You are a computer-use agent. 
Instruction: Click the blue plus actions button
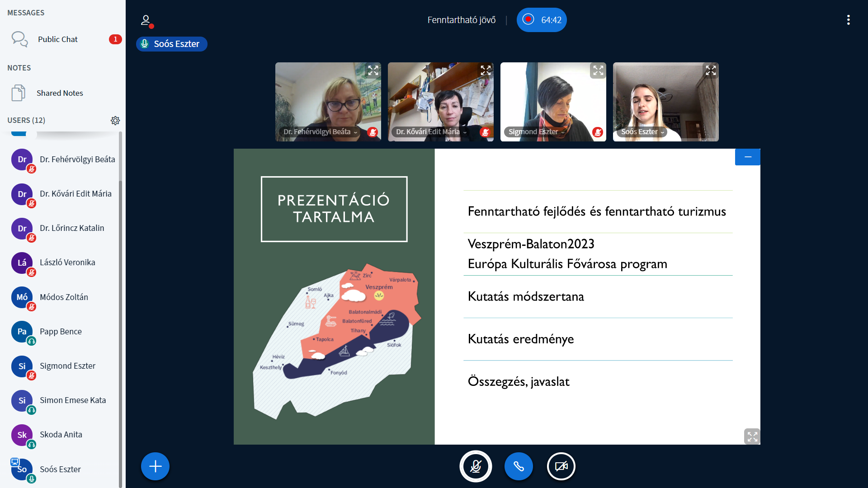click(x=155, y=466)
